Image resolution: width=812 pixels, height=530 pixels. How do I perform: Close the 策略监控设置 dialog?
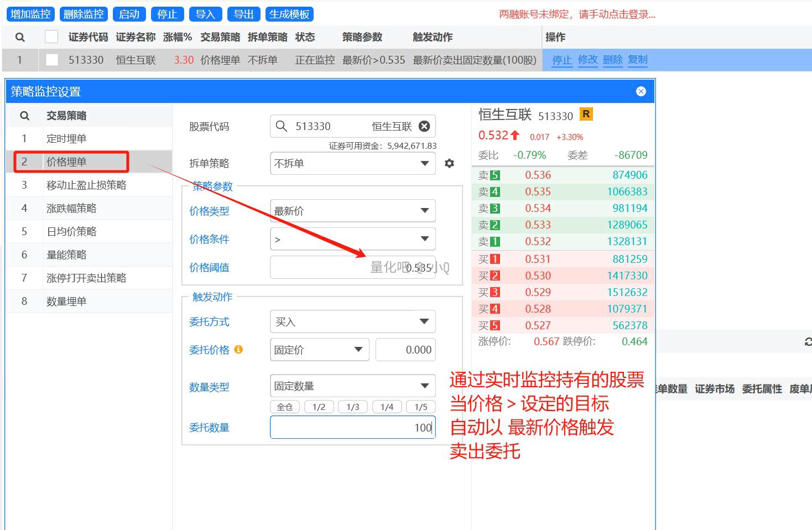pos(641,91)
